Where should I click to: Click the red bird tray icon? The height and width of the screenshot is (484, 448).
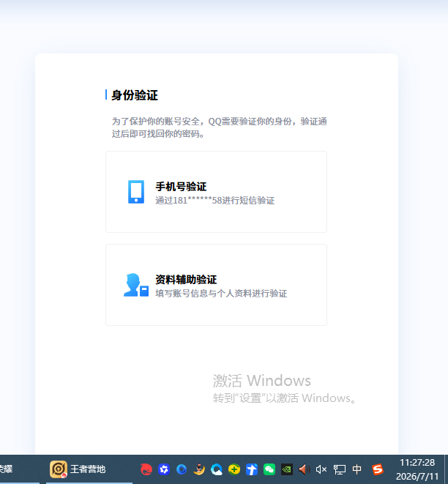click(146, 469)
